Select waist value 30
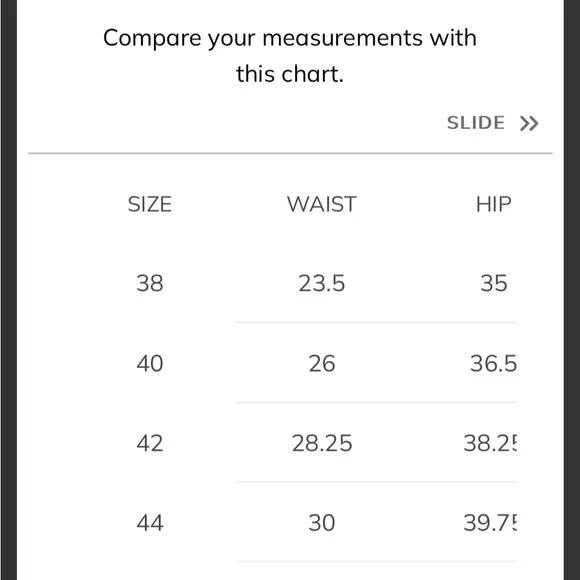Image resolution: width=580 pixels, height=580 pixels. point(322,523)
